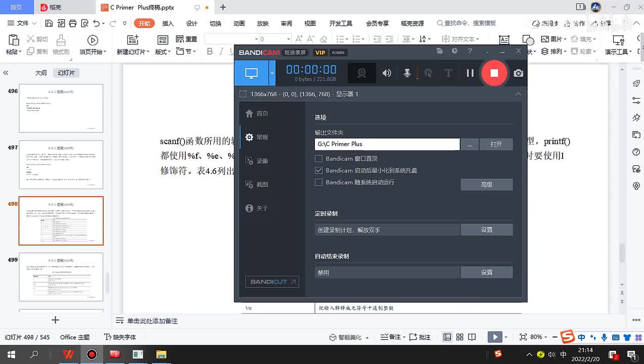644x364 pixels.
Task: Open the 图片 picture dropdown
Action: click(x=554, y=39)
